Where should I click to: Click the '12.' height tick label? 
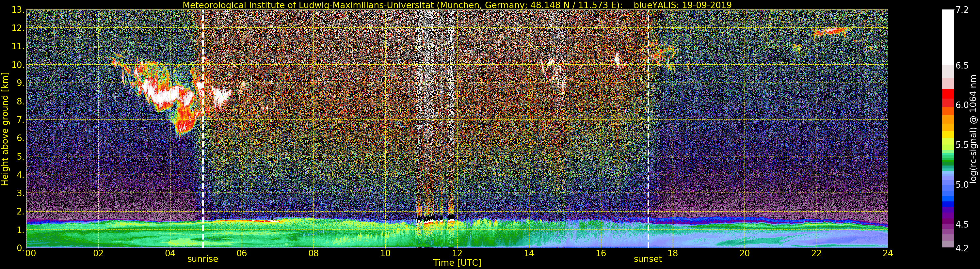tap(18, 28)
